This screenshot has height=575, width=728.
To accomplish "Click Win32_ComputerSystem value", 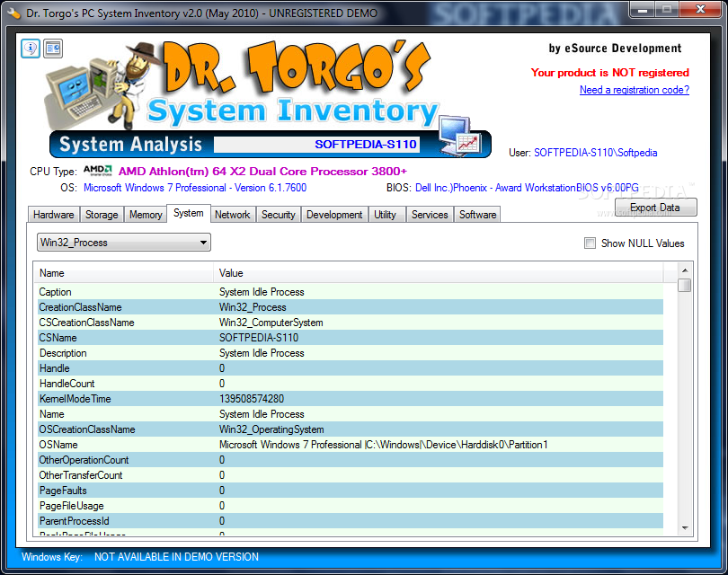I will click(271, 323).
